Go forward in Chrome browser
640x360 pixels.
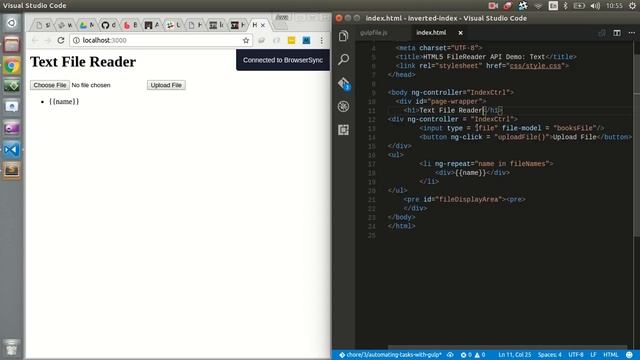tap(48, 40)
